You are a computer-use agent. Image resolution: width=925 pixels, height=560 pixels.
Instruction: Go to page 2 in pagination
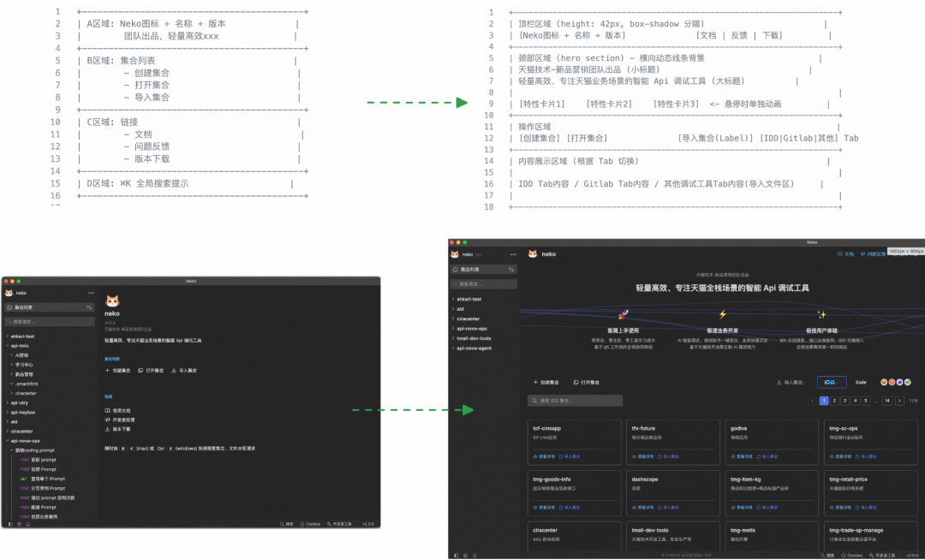click(834, 401)
